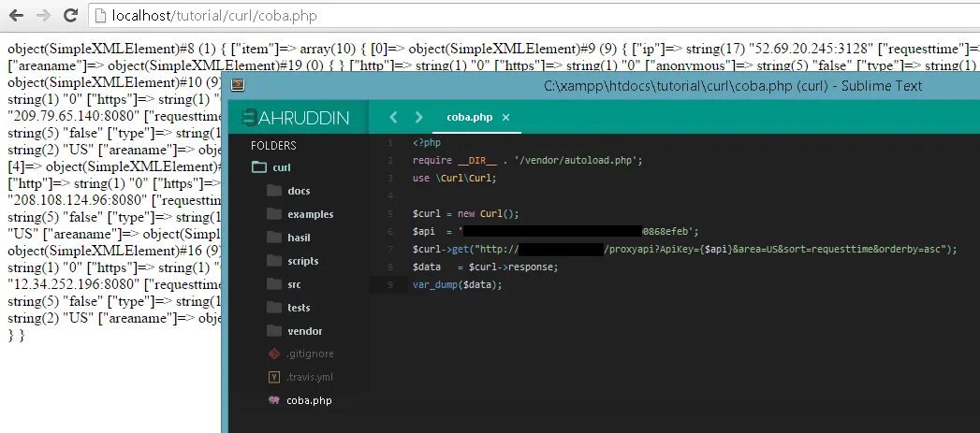This screenshot has width=980, height=433.
Task: Open the .gitignore file
Action: pos(310,354)
